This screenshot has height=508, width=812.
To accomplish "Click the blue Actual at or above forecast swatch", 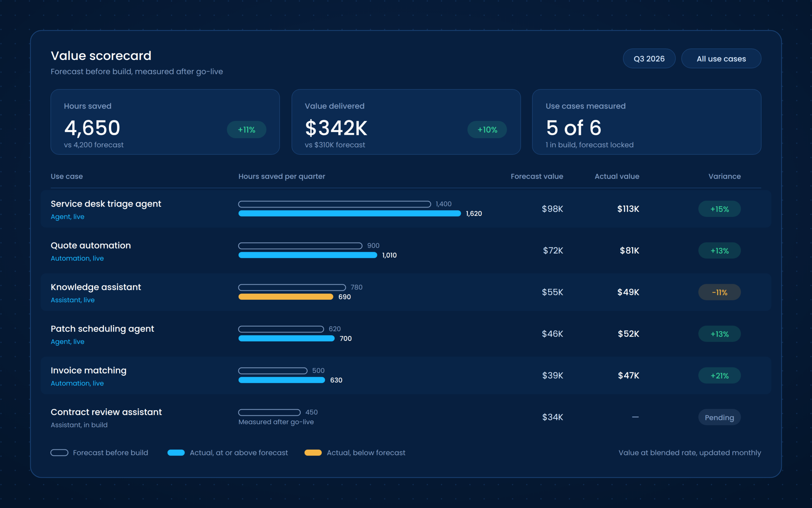I will point(176,452).
